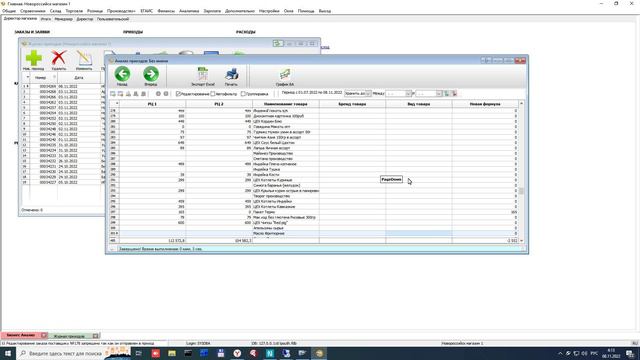Apply filter with green icon after Между fields
Image resolution: width=640 pixels, height=360 pixels.
447,93
